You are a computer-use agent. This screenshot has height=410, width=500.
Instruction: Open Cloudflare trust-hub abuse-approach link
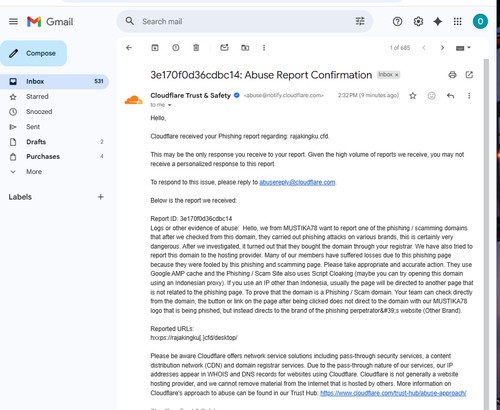click(393, 393)
